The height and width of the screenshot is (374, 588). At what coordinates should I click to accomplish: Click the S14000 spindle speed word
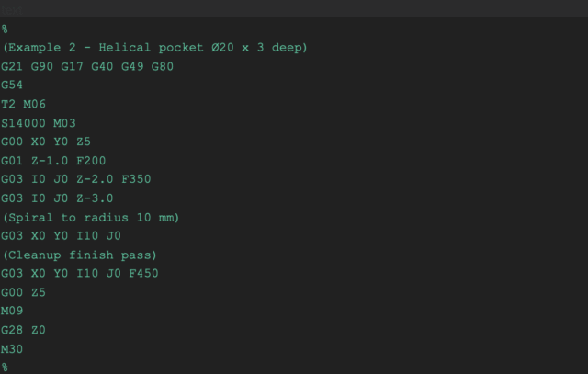click(x=26, y=123)
